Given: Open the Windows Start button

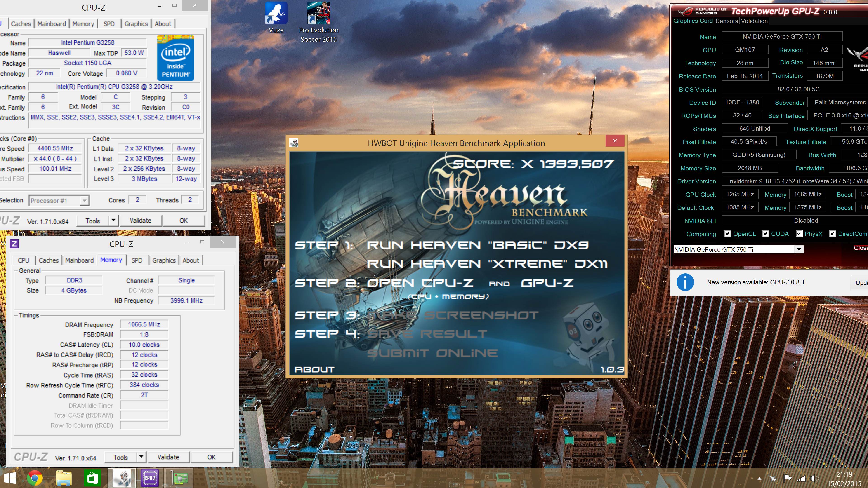Looking at the screenshot, I should pos(10,478).
